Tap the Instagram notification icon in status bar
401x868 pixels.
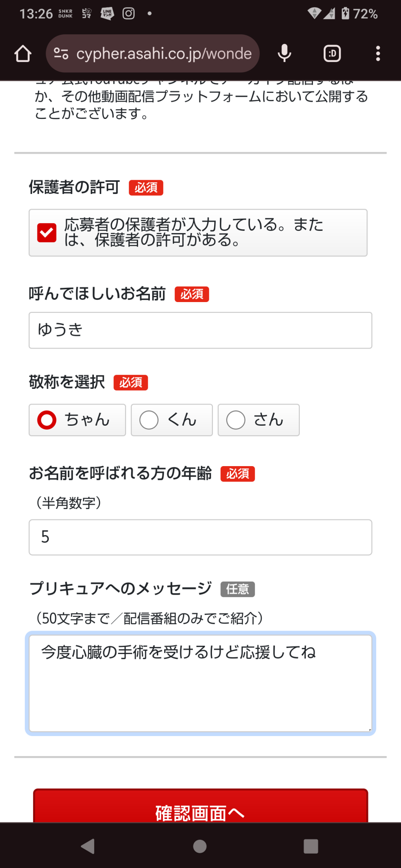click(x=129, y=13)
